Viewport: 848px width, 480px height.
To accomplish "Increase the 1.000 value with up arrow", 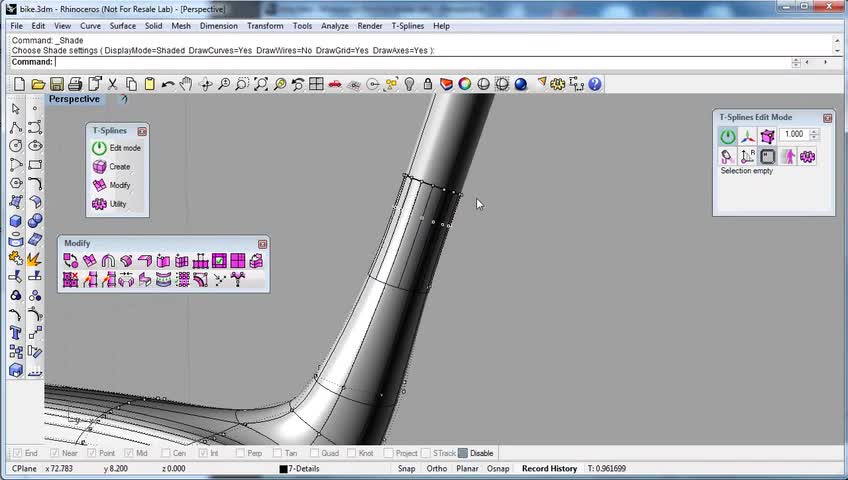I will point(814,131).
